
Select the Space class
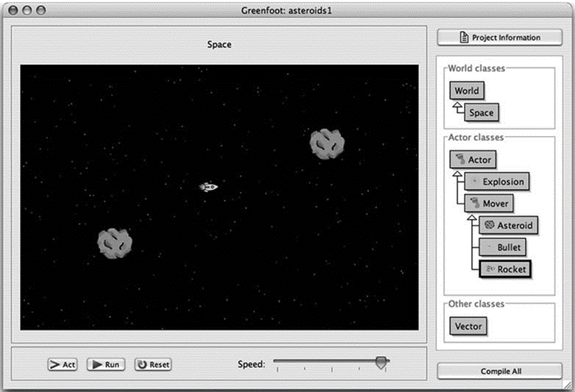click(480, 112)
